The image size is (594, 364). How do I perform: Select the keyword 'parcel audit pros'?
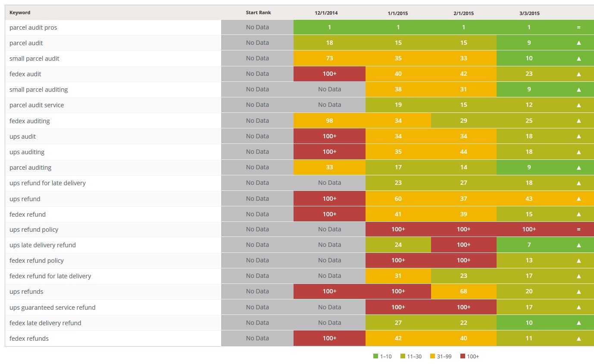(33, 28)
